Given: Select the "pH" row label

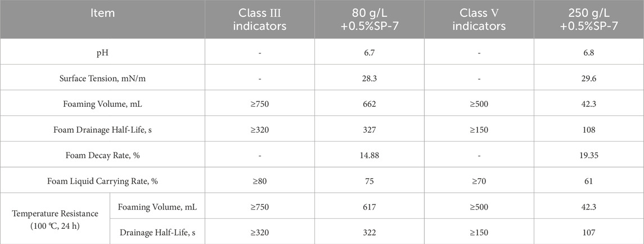Looking at the screenshot, I should pos(102,53).
